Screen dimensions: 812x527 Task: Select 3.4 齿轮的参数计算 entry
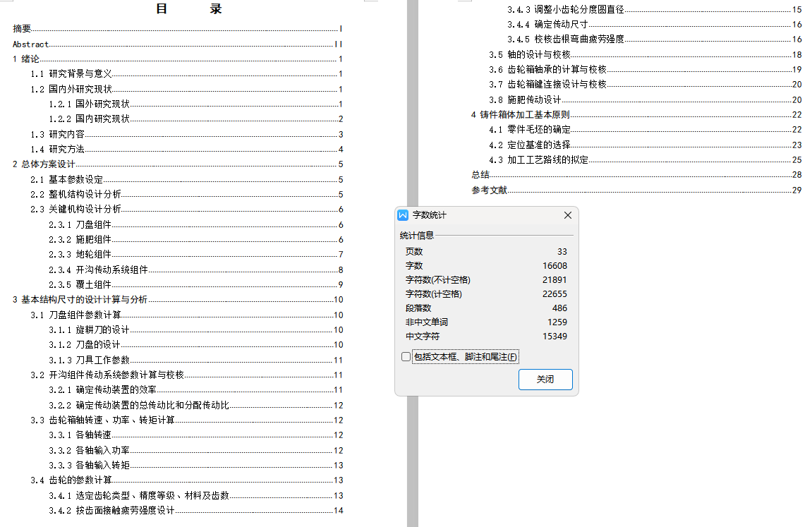[186, 480]
